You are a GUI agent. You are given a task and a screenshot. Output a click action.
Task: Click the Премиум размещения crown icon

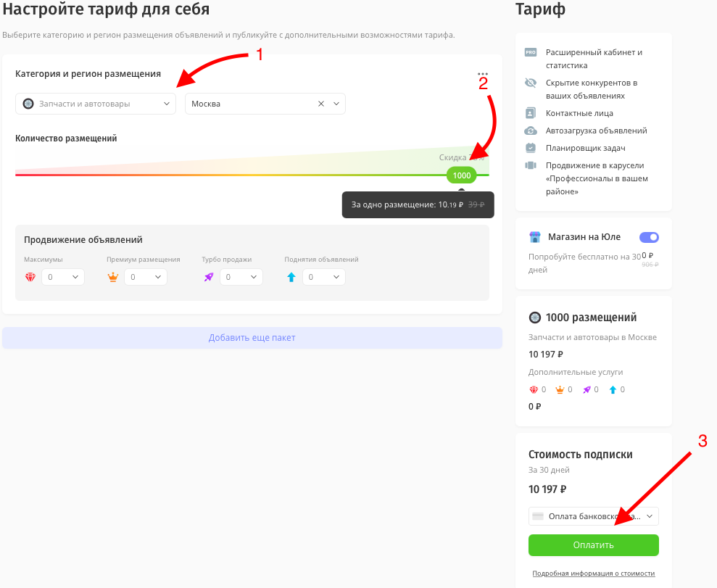click(x=113, y=276)
